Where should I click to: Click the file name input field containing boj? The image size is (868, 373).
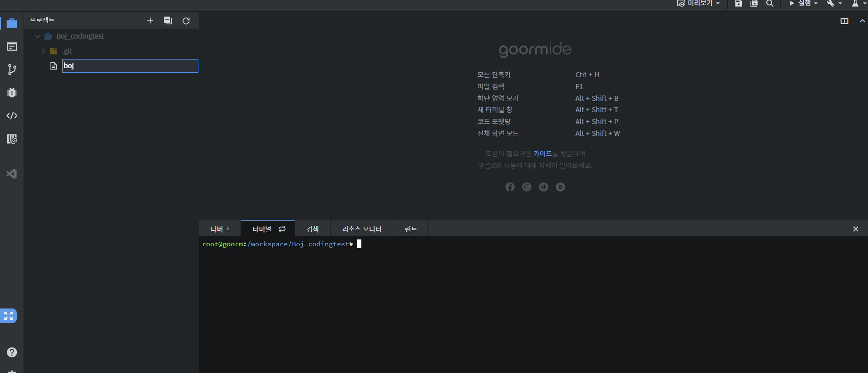tap(130, 66)
